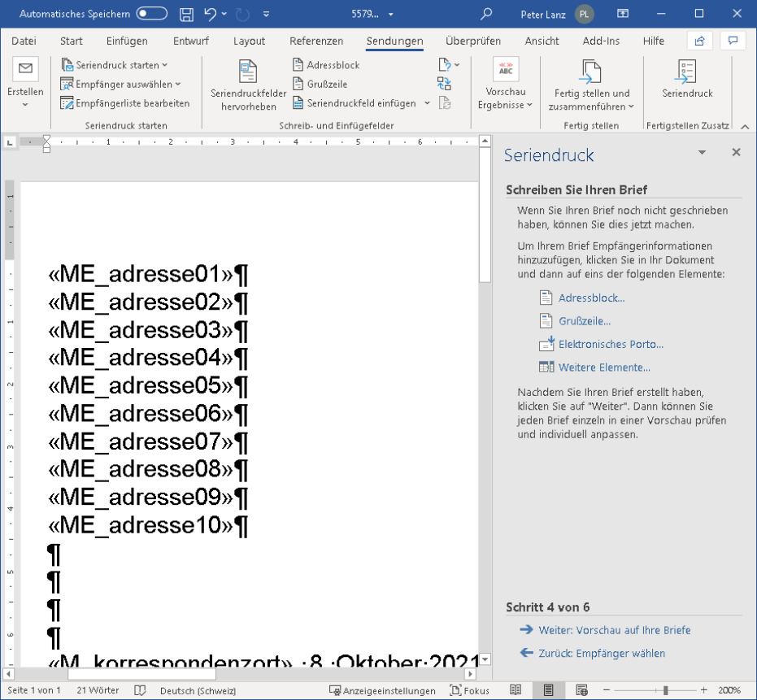Enable Fokus mode
This screenshot has width=757, height=700.
pos(470,690)
